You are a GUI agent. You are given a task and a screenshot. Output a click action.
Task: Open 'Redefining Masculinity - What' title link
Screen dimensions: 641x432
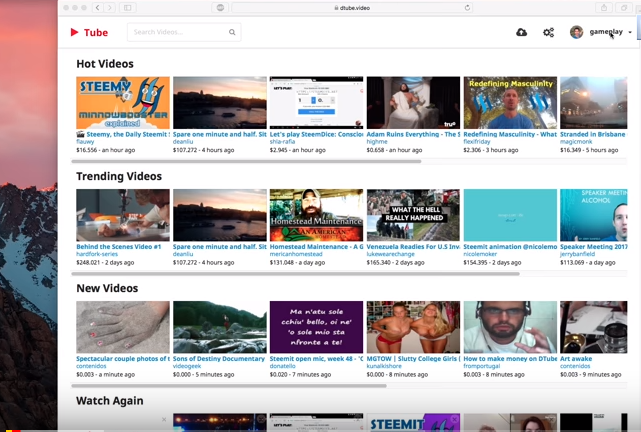coord(510,134)
